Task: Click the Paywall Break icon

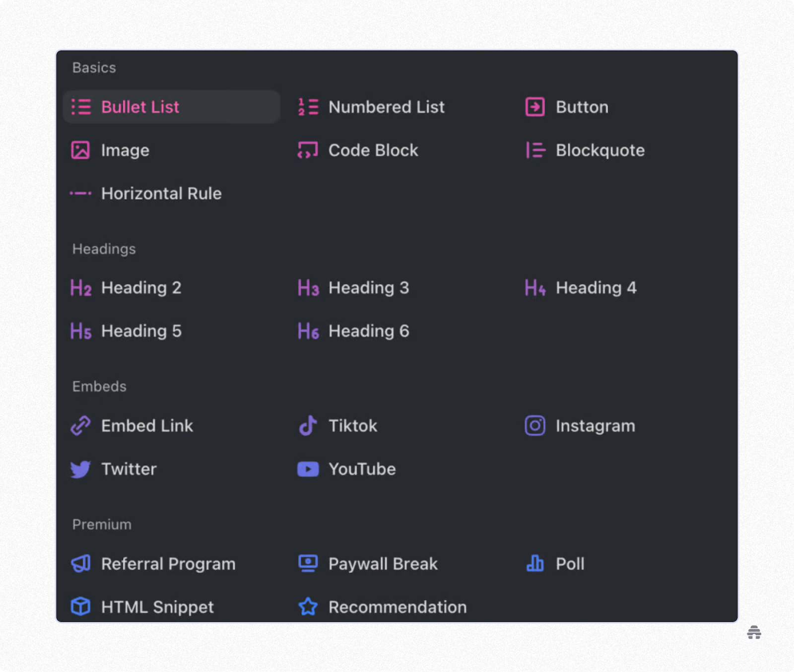Action: [308, 563]
